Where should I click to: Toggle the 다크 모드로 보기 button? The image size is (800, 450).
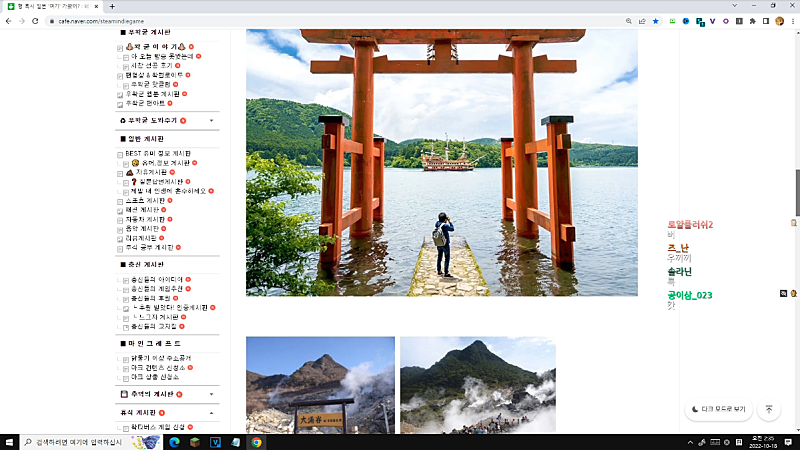pyautogui.click(x=719, y=409)
